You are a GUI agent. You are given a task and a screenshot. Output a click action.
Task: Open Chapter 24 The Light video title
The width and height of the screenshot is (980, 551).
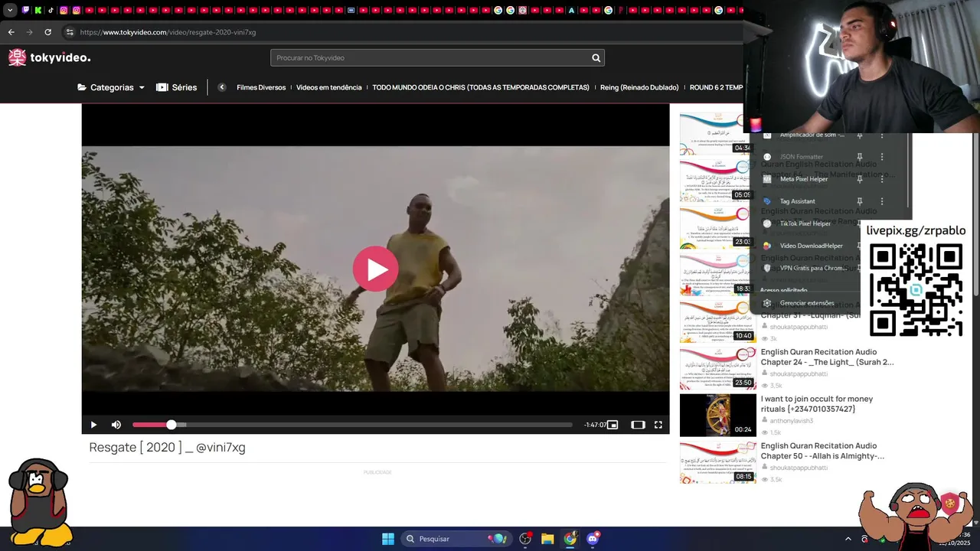click(827, 357)
